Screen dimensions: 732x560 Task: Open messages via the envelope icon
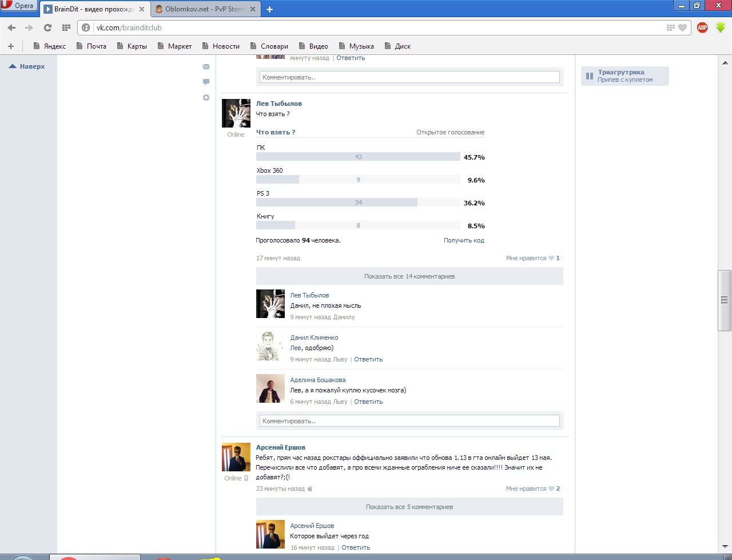click(206, 67)
